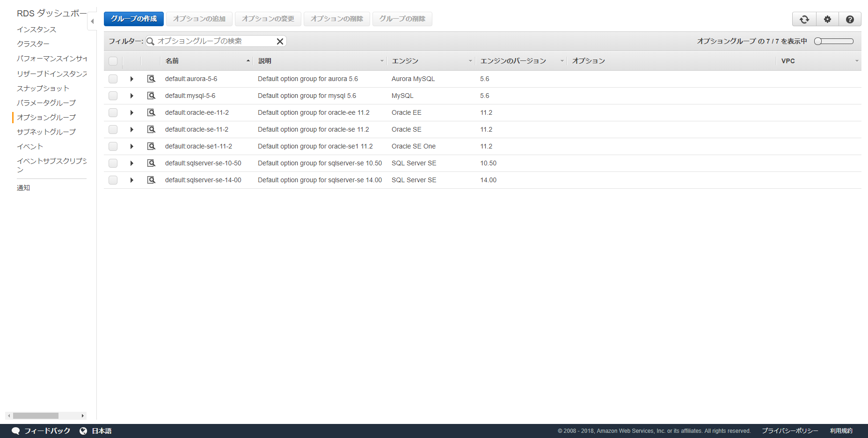
Task: Click magnifier icon in filter box
Action: coord(151,41)
